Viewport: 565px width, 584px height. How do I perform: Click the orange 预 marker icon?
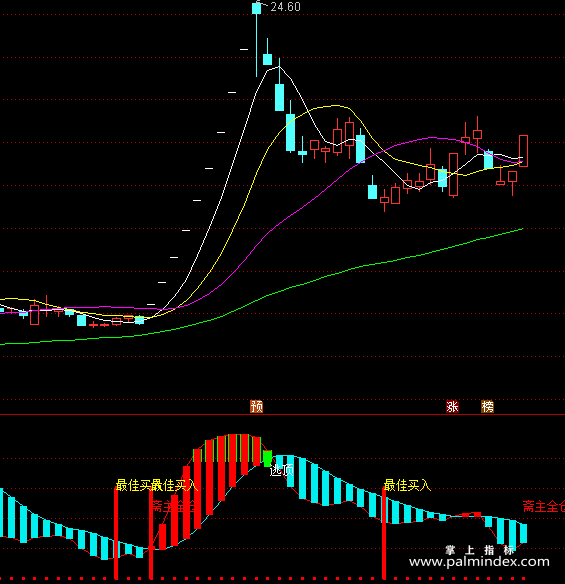click(x=256, y=406)
